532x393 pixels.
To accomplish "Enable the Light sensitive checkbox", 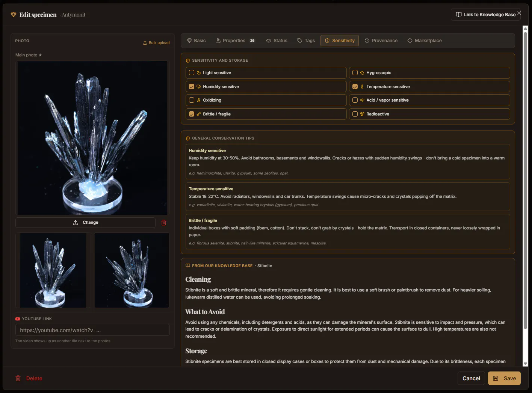I will pyautogui.click(x=192, y=73).
